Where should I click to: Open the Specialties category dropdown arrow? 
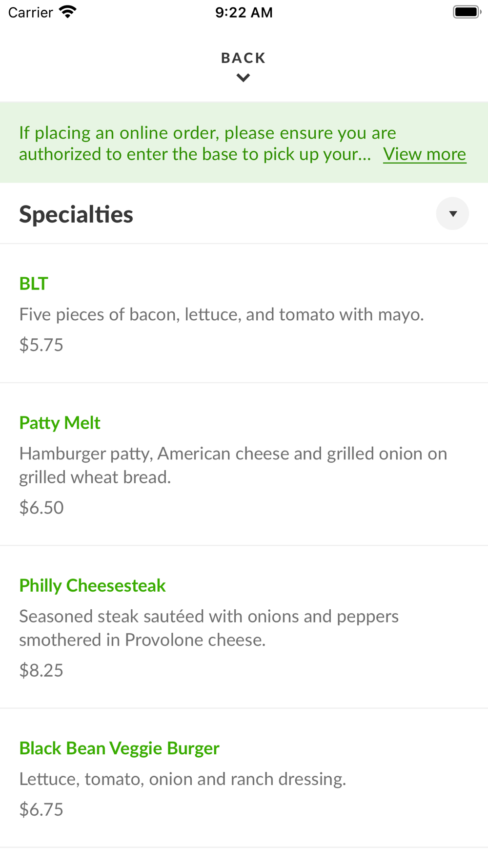click(x=452, y=214)
